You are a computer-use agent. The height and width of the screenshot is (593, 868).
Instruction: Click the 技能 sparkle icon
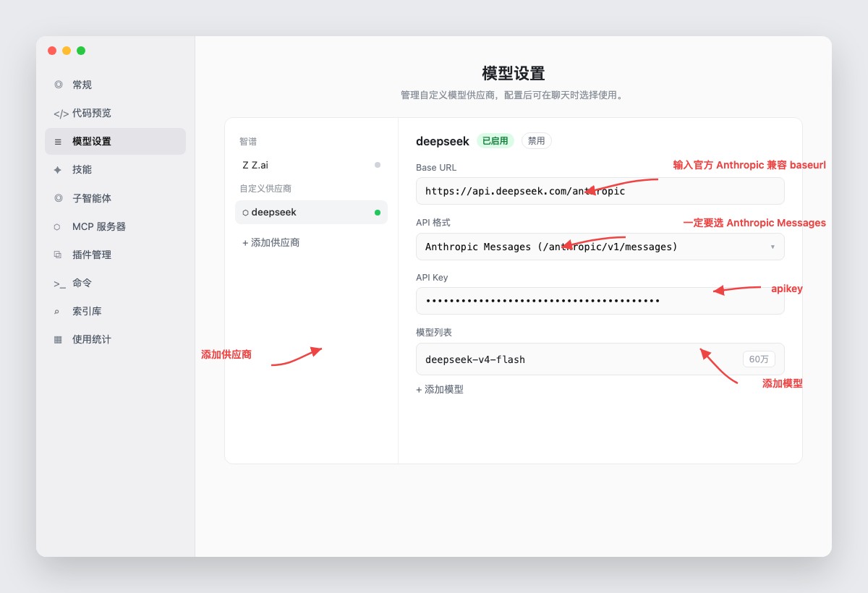point(58,170)
